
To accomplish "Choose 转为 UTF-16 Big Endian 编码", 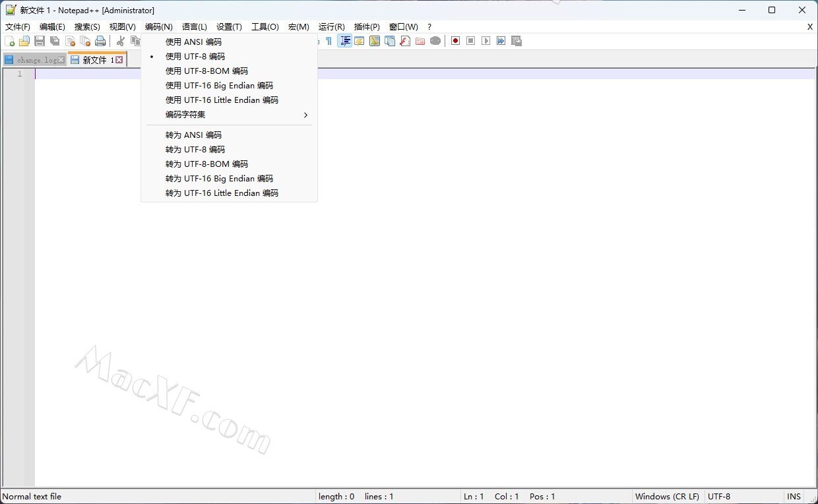I will click(229, 179).
